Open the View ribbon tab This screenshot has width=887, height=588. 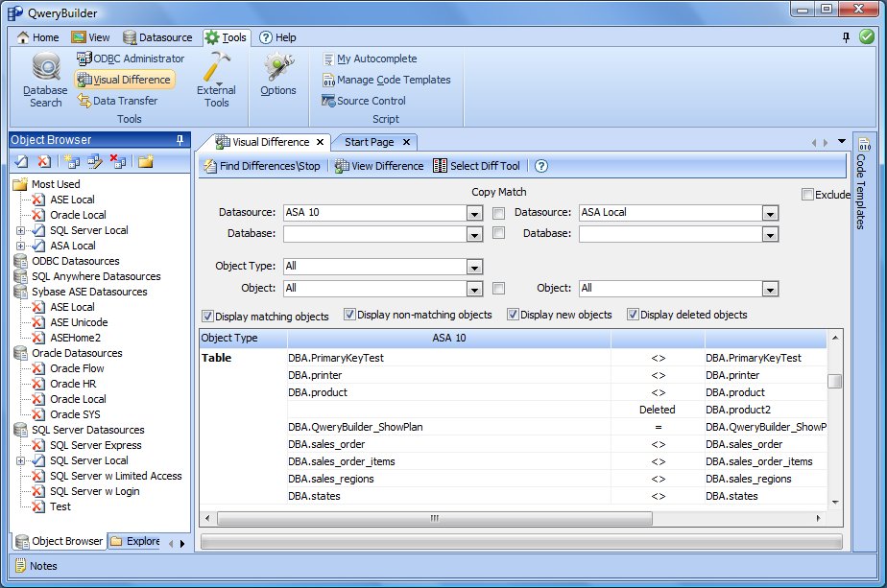tap(91, 37)
